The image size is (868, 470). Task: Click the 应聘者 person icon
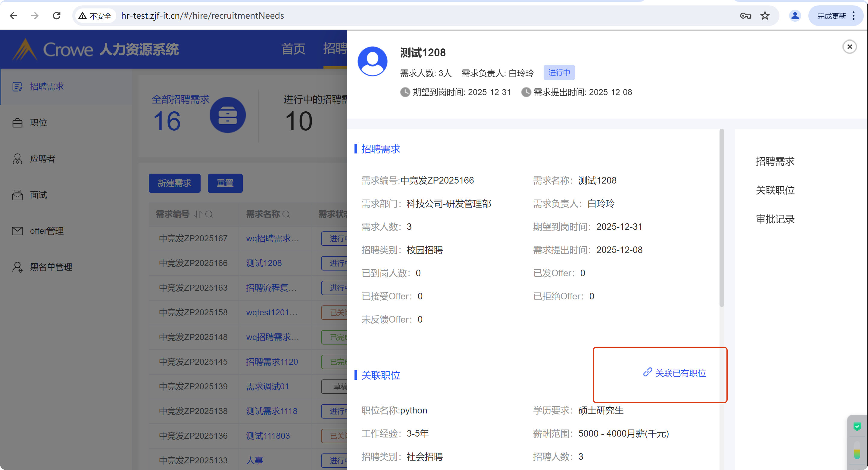pos(17,159)
